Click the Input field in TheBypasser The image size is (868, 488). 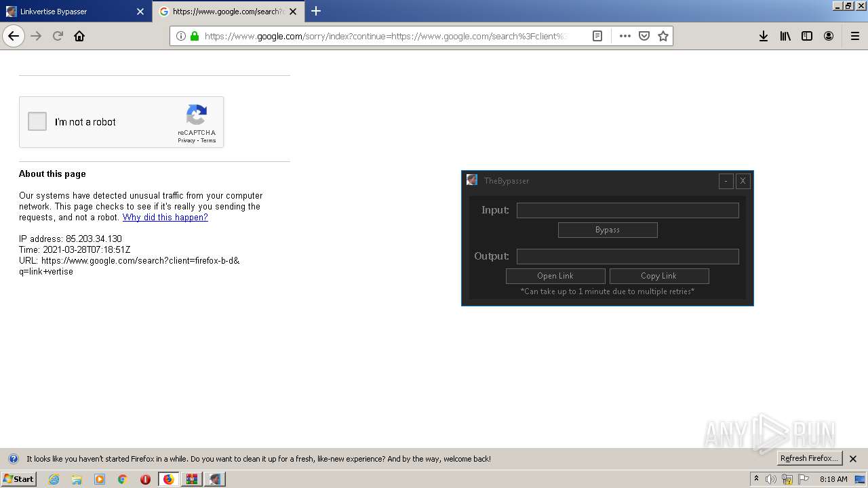(x=627, y=210)
